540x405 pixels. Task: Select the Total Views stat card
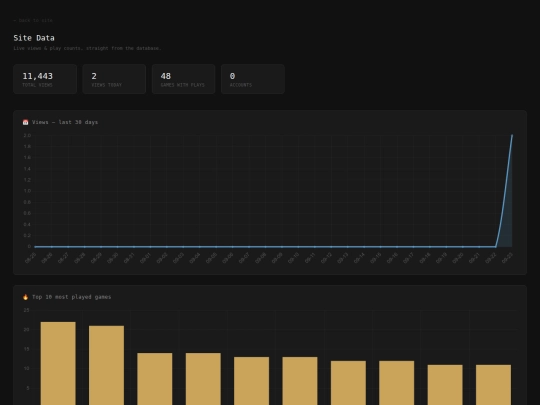pyautogui.click(x=45, y=79)
